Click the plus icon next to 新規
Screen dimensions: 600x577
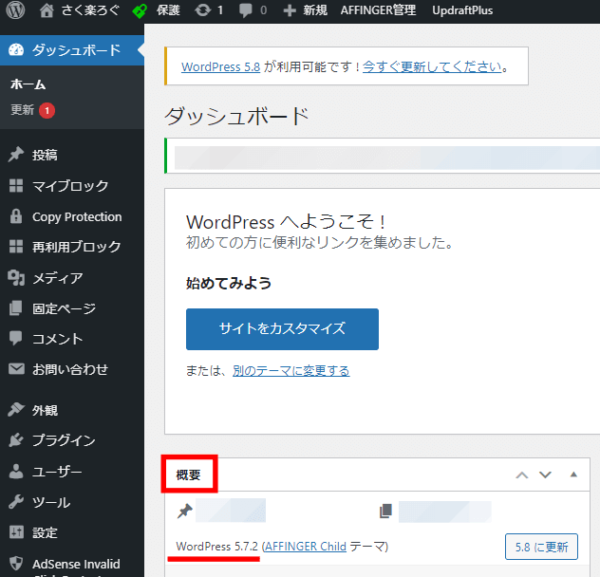click(289, 10)
